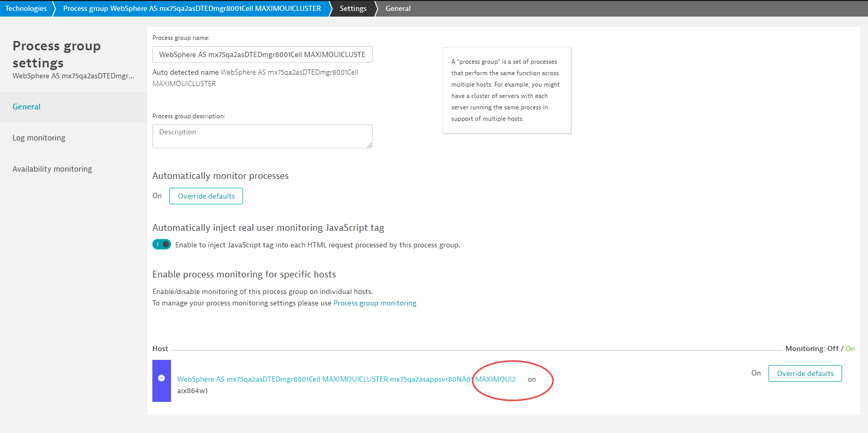Click the 'Enable to inject JavaScript tag' toggle description

click(317, 245)
